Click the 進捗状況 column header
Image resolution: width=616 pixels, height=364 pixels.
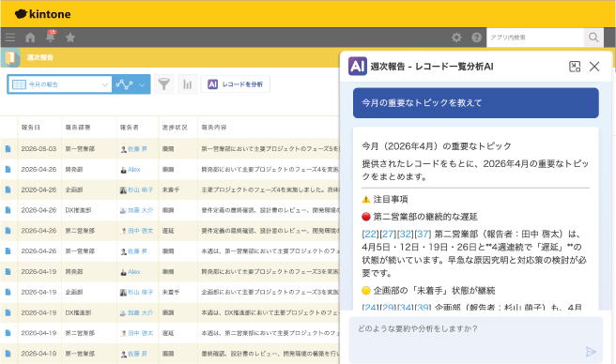pos(175,128)
